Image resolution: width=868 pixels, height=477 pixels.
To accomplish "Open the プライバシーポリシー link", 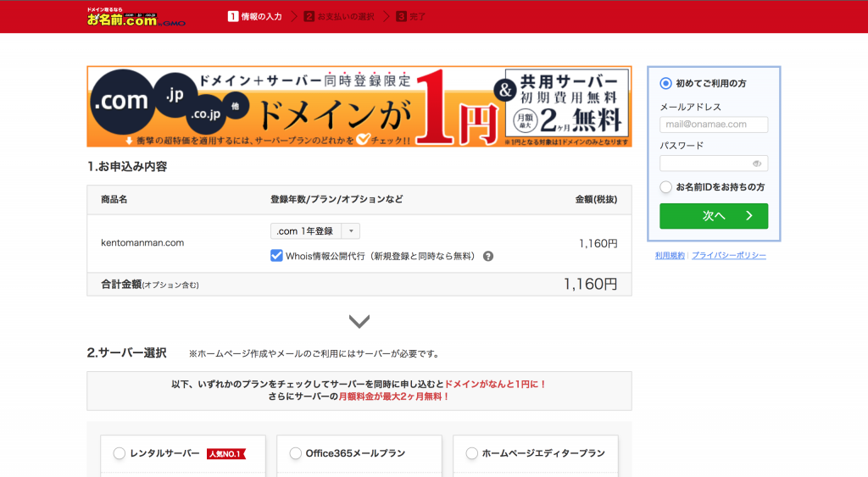I will click(728, 255).
